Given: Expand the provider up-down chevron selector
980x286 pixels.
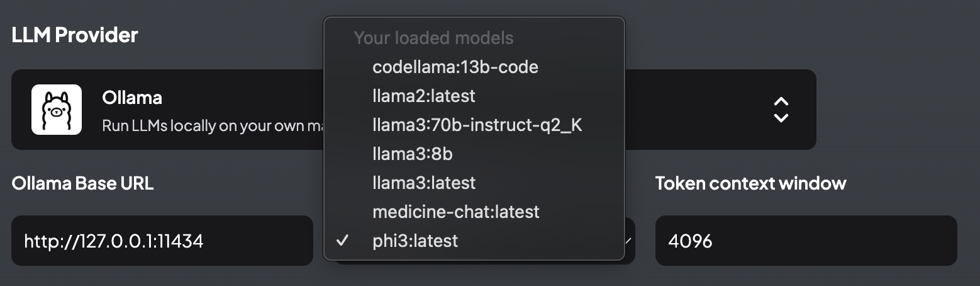Looking at the screenshot, I should pos(781,110).
